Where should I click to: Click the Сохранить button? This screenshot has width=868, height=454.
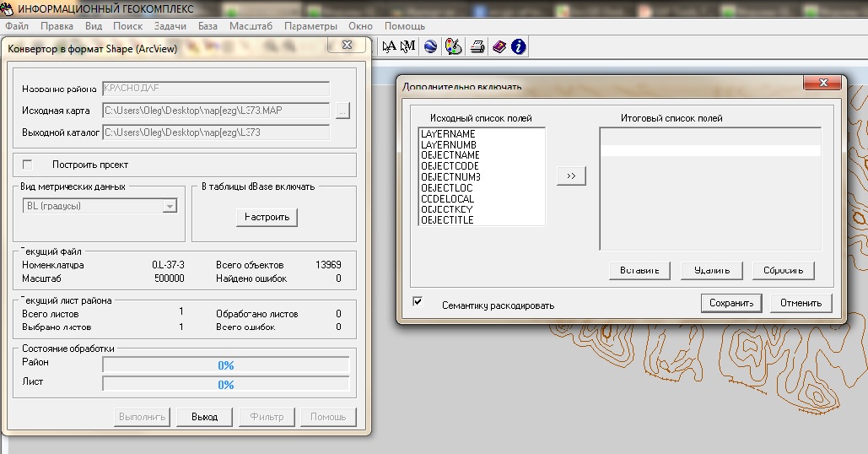coord(731,303)
